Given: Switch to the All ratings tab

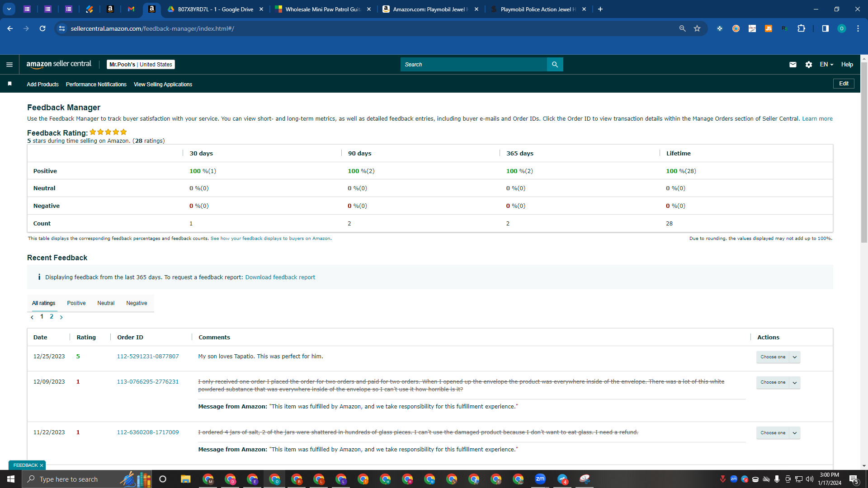Looking at the screenshot, I should [x=43, y=303].
